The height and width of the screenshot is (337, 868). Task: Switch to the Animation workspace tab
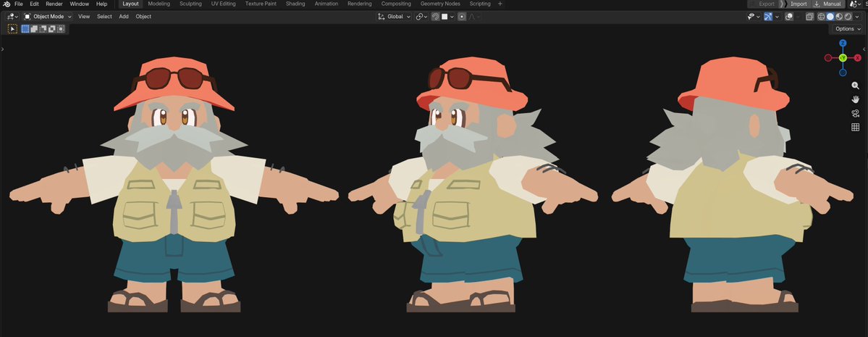326,4
